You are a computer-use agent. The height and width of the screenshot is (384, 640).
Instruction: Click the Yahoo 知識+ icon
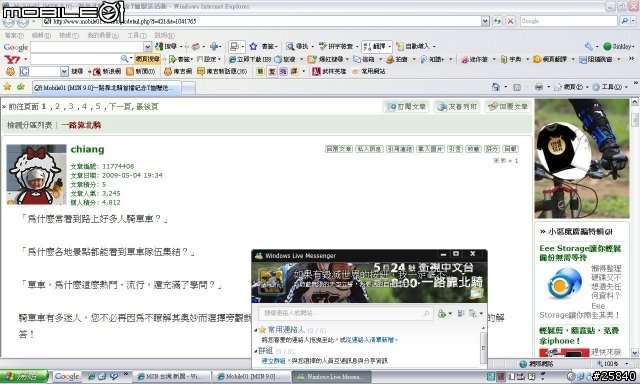coord(423,60)
